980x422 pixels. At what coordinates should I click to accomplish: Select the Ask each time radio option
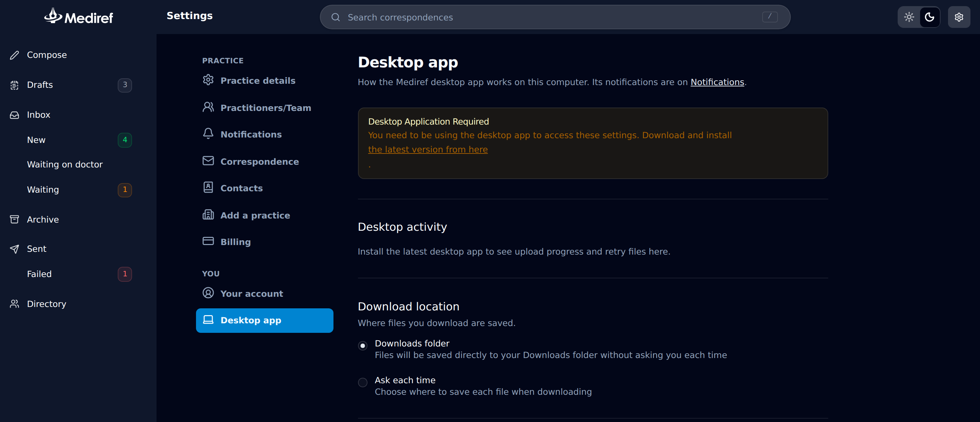click(362, 383)
